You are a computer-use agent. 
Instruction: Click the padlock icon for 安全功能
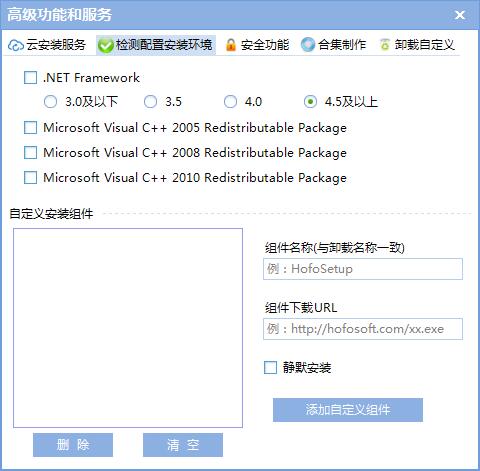(x=231, y=45)
